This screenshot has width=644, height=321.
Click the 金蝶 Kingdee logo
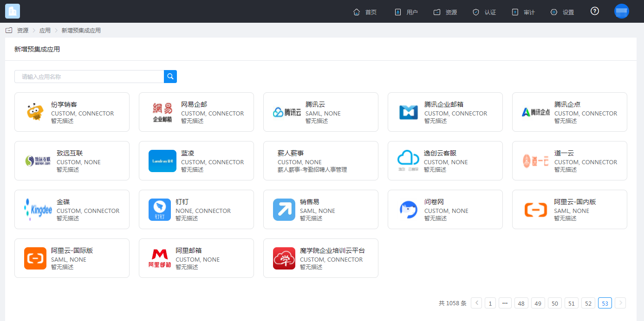[x=38, y=210]
